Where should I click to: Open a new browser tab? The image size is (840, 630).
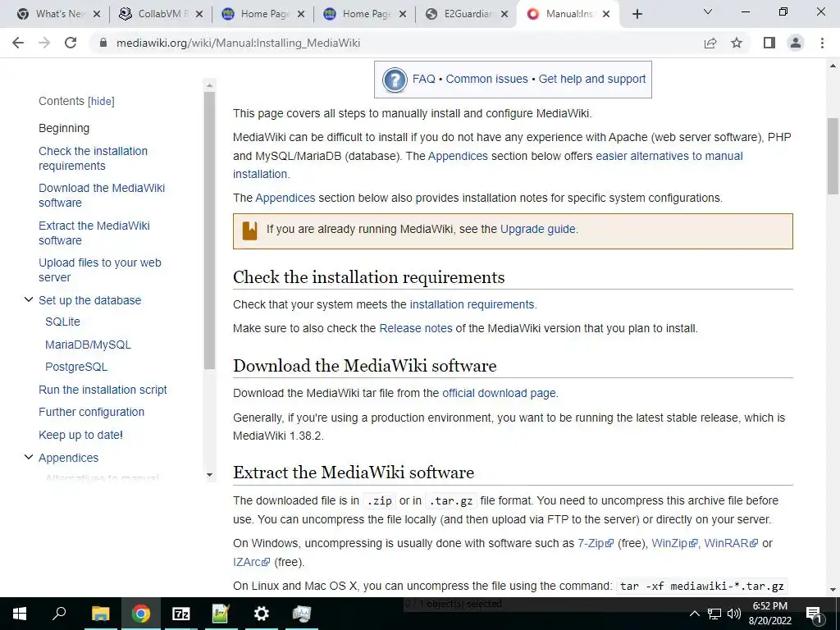point(637,14)
